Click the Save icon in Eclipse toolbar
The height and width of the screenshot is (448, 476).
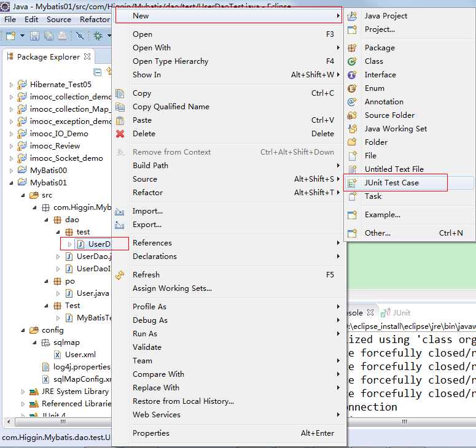tap(34, 36)
